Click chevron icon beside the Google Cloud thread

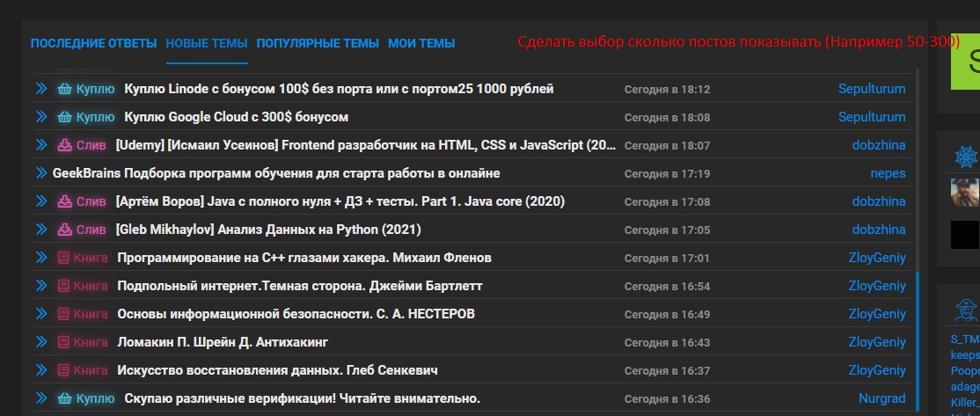(x=41, y=117)
